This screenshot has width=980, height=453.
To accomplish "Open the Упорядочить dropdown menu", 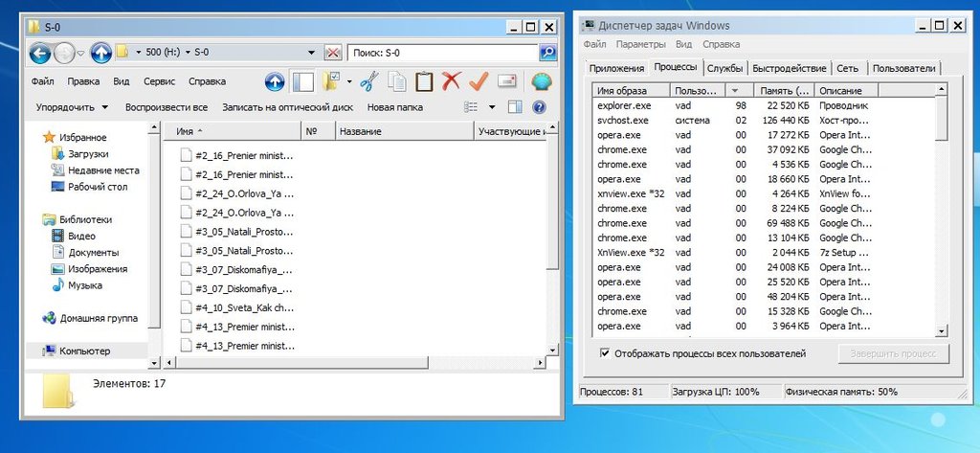I will tap(72, 107).
